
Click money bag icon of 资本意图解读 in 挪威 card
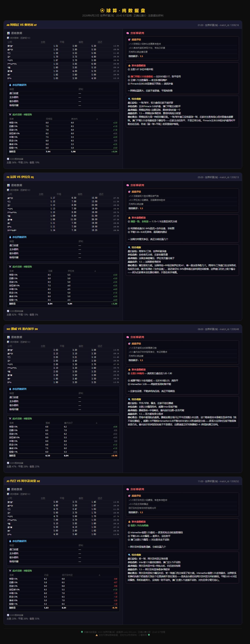129,370
